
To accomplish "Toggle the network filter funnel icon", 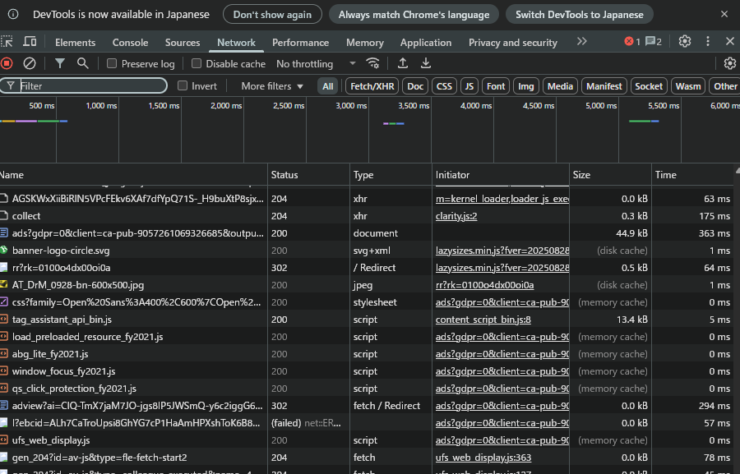I will [x=60, y=63].
